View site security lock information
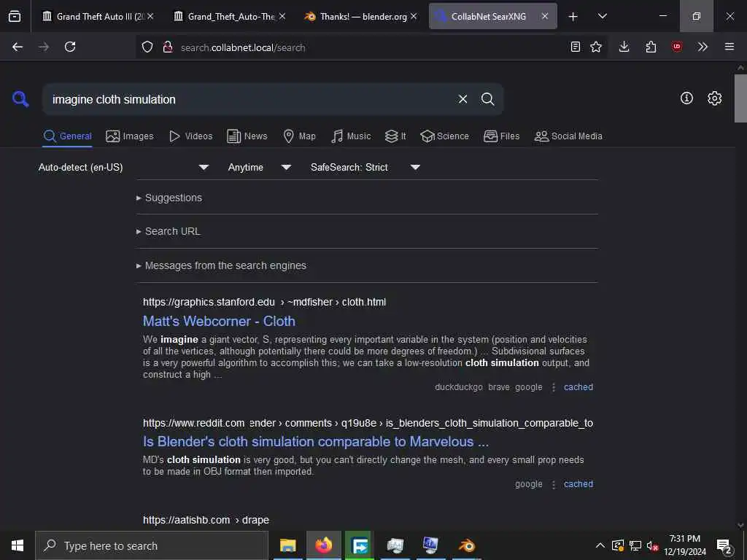This screenshot has height=560, width=747. pyautogui.click(x=167, y=47)
